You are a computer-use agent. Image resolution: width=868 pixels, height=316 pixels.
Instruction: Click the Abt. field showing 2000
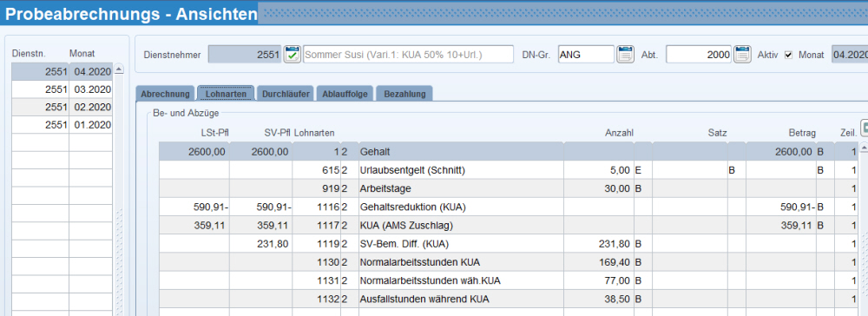point(699,54)
